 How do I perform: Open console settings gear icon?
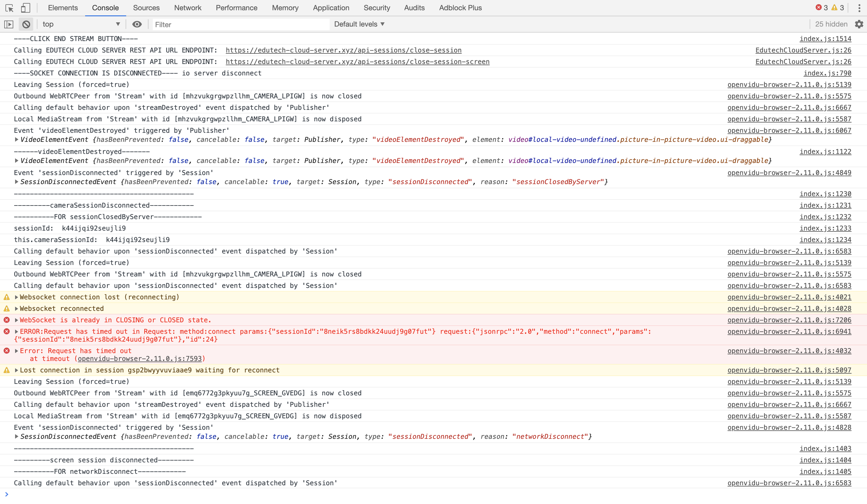click(x=859, y=24)
